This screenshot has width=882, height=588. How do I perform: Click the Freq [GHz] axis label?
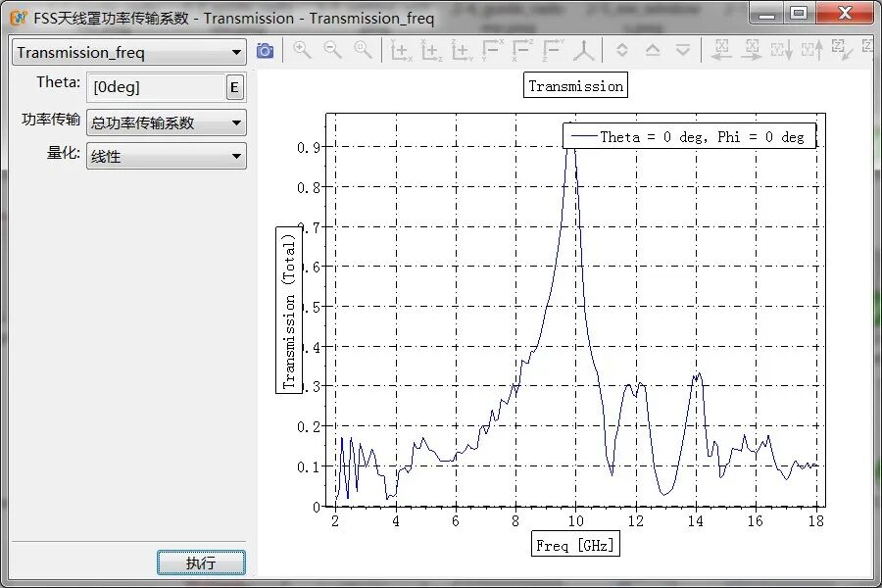(x=575, y=544)
